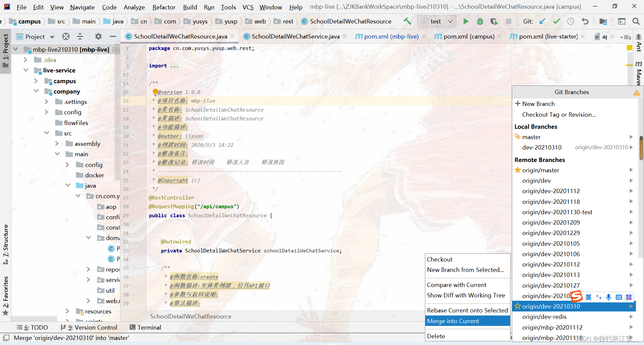Click the Project tree horizontal scrollbar

(x=35, y=318)
